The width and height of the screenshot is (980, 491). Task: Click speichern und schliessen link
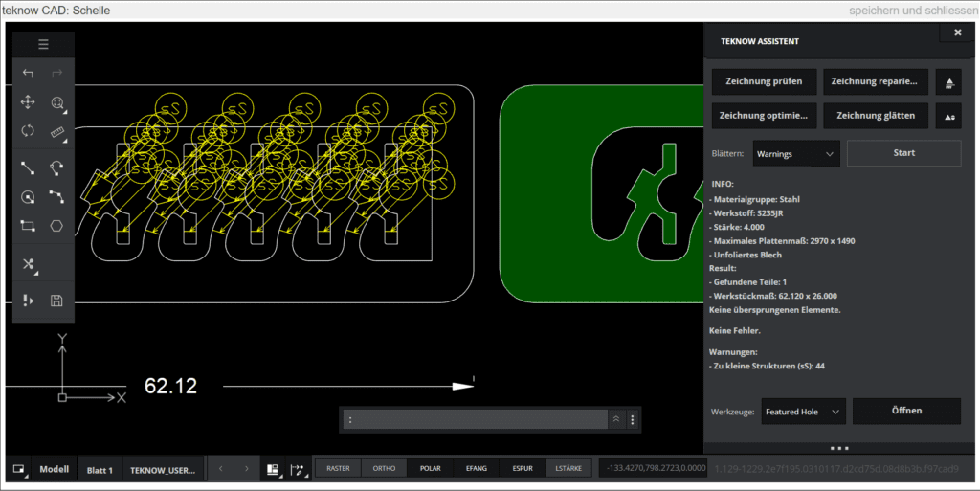click(913, 11)
